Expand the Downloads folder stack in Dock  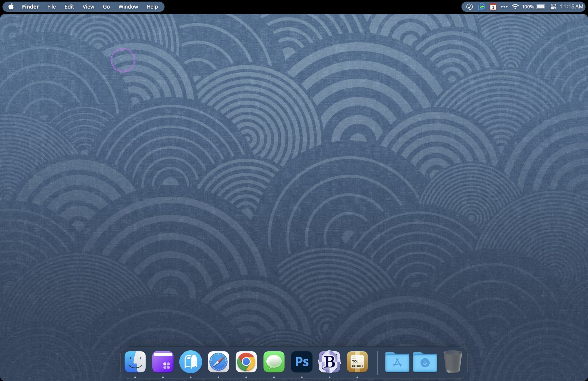[x=425, y=362]
